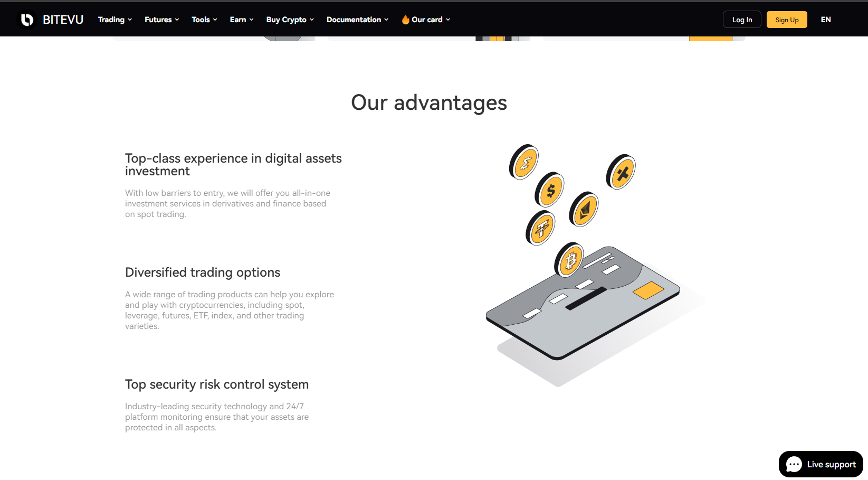Click the flame icon beside Our card
The image size is (868, 480).
(x=405, y=20)
